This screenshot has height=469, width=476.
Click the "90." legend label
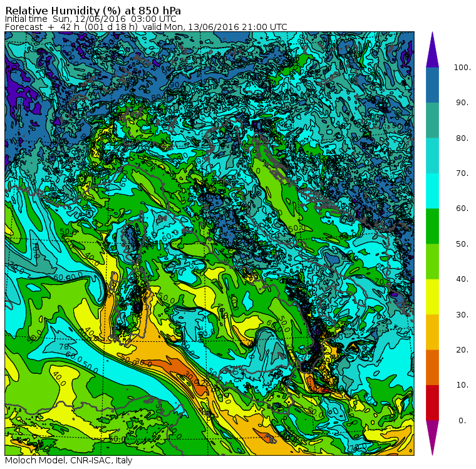point(462,103)
